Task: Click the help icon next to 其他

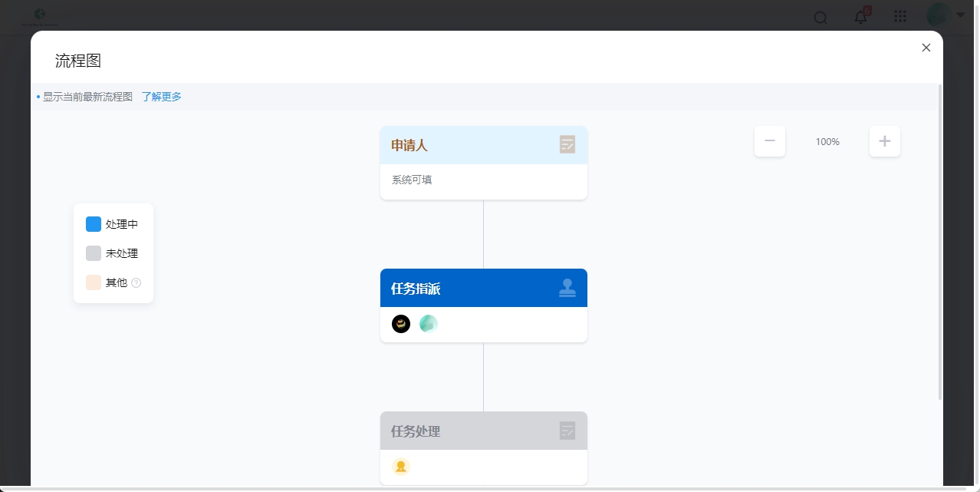Action: (136, 282)
